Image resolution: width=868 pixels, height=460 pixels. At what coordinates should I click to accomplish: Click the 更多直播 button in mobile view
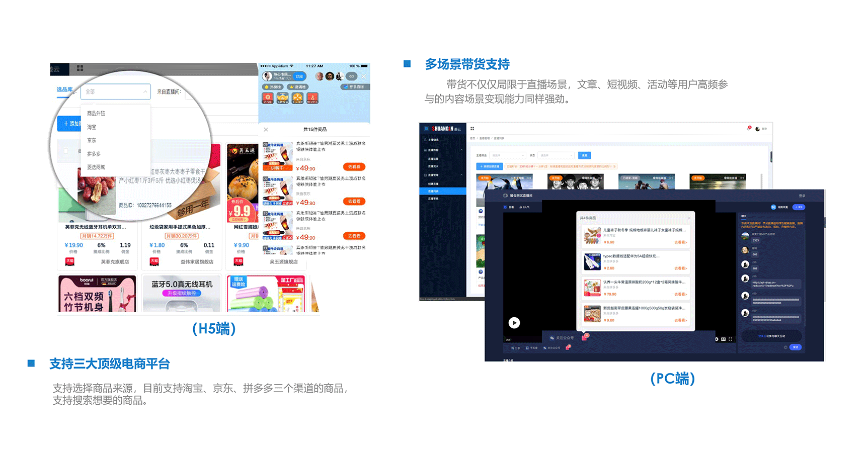coord(356,87)
